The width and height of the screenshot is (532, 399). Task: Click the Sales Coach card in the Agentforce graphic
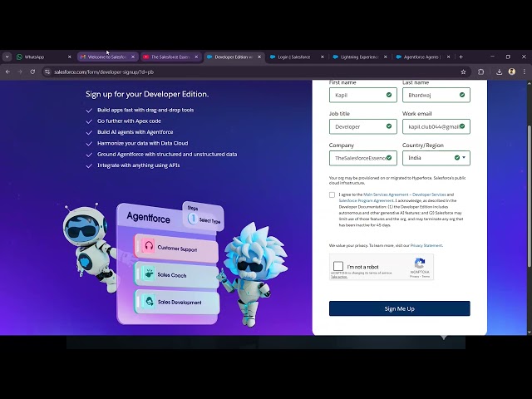click(176, 274)
